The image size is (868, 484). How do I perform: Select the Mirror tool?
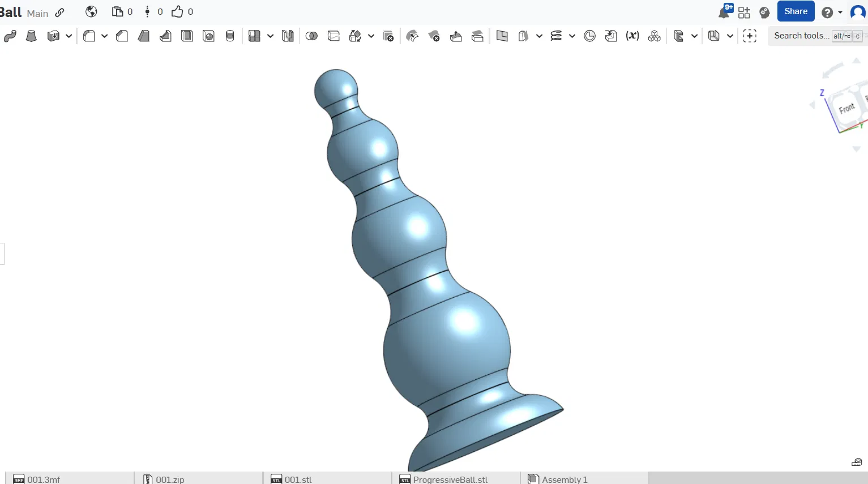click(x=288, y=36)
